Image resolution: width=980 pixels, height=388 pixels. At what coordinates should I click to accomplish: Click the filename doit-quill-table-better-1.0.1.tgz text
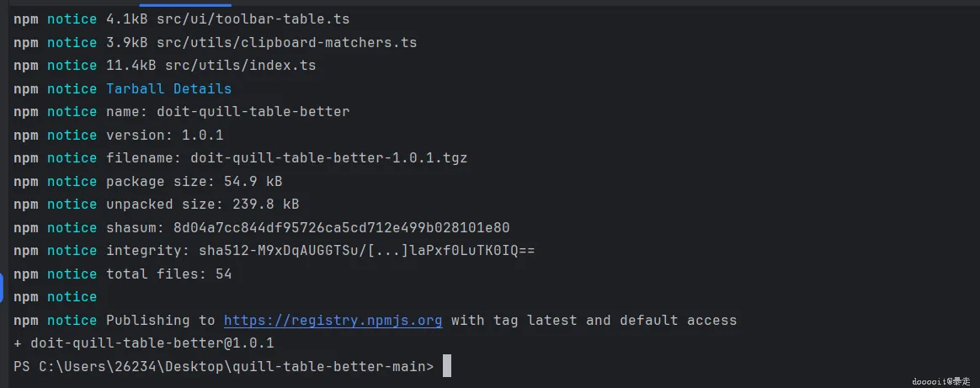328,157
